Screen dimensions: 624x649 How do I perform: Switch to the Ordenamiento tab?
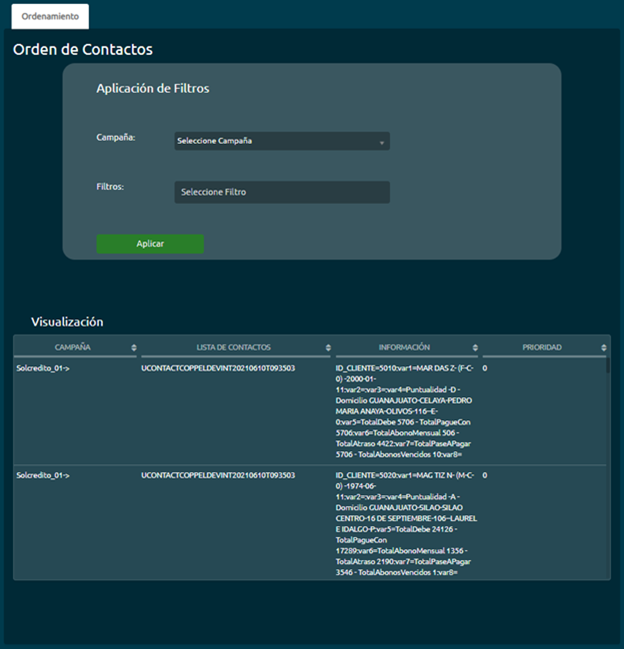[x=50, y=16]
